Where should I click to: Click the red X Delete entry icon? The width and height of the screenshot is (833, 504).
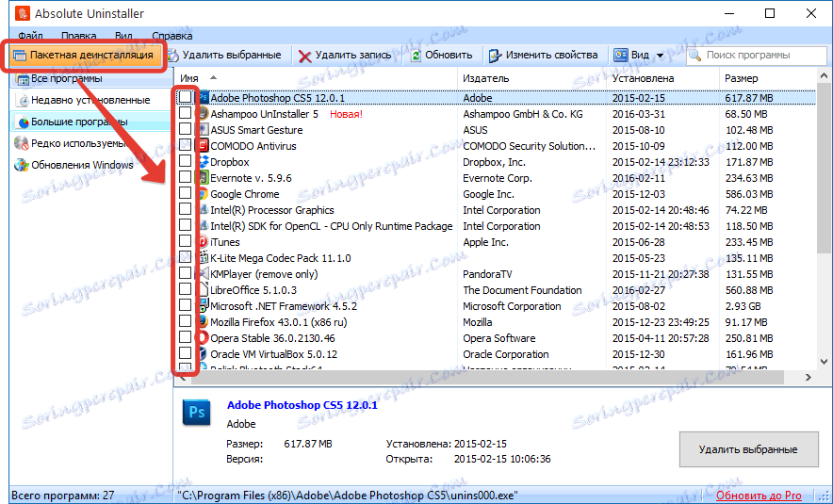click(x=304, y=56)
